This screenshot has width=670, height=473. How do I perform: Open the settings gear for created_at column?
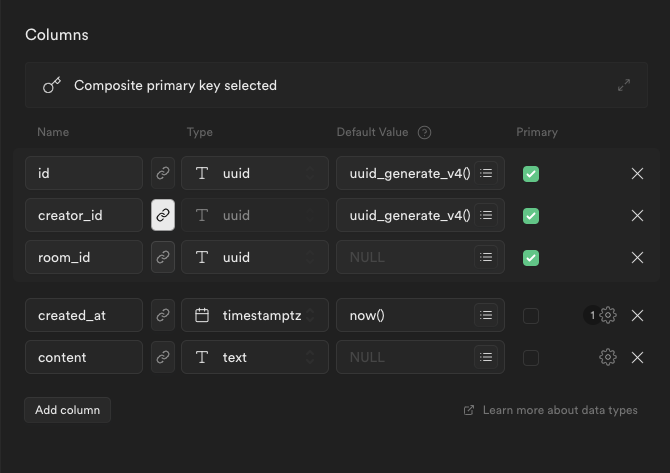[x=608, y=315]
